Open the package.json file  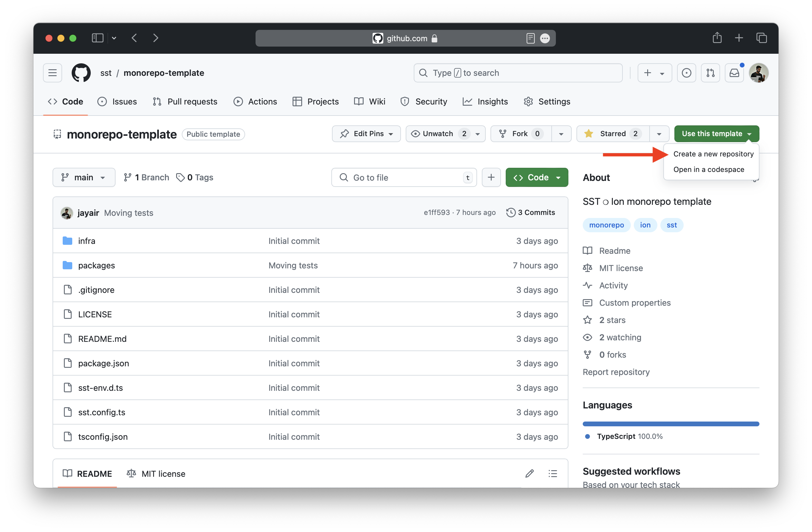tap(103, 363)
